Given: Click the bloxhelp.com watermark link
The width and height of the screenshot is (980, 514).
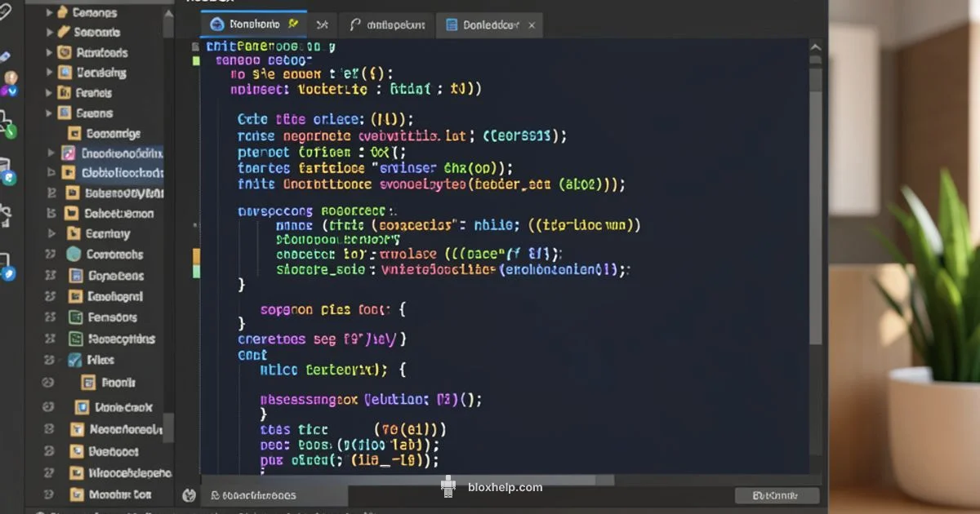Looking at the screenshot, I should pos(506,487).
